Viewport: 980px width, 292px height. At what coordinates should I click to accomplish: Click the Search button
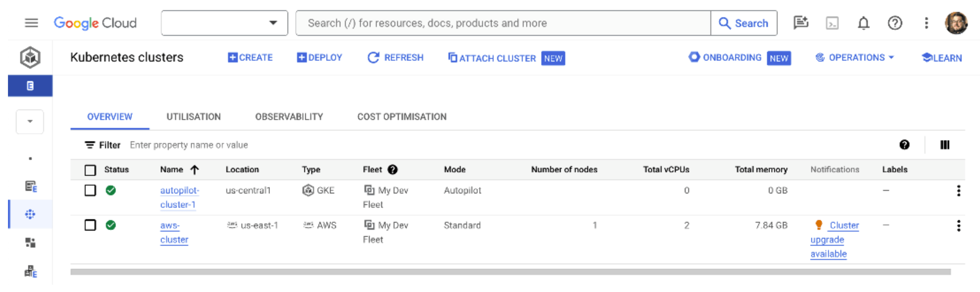click(744, 23)
